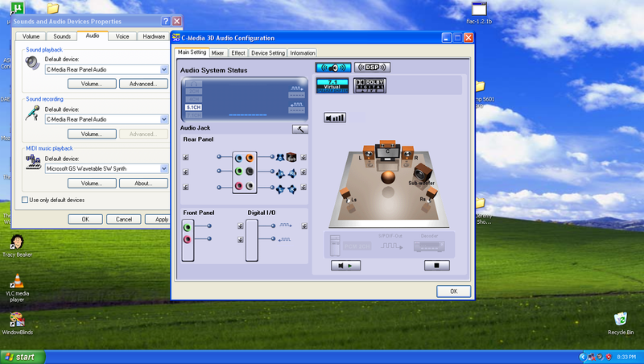Viewport: 644px width, 364px height.
Task: Switch to the Sounds tab
Action: click(x=62, y=36)
